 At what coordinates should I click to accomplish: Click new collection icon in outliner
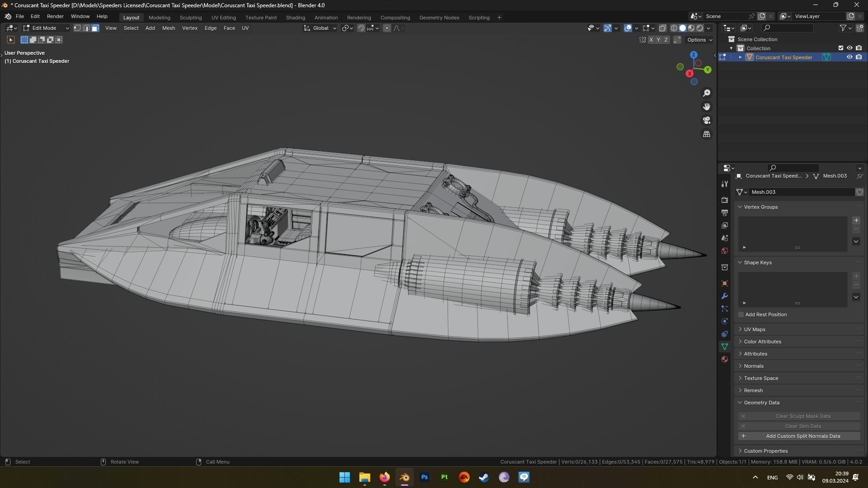(860, 28)
